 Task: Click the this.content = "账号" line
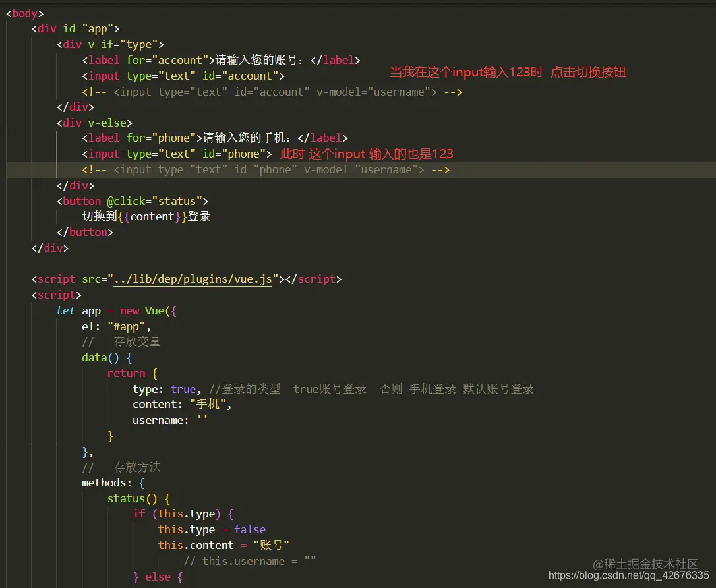(x=224, y=545)
